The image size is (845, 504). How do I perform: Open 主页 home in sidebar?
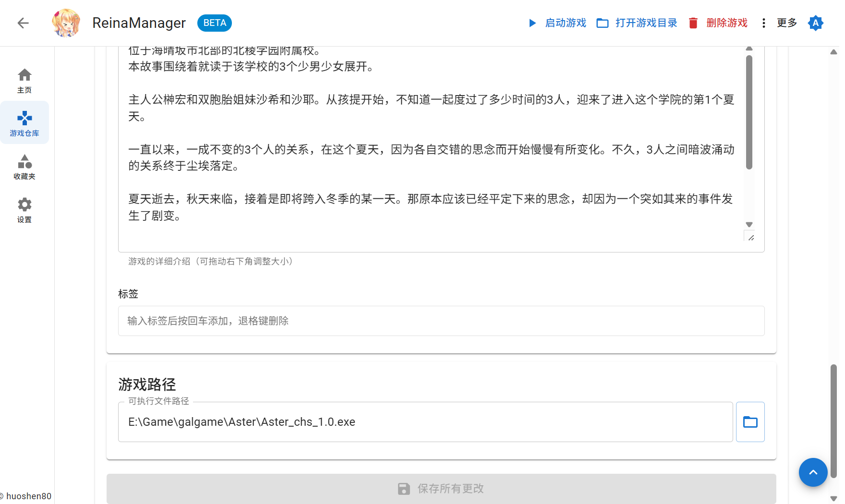(24, 81)
